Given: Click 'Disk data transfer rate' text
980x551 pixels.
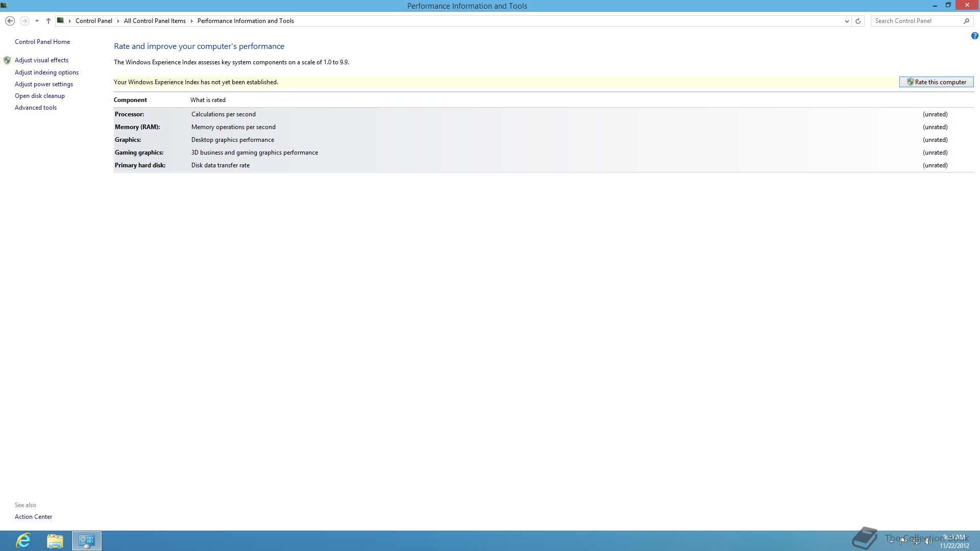Looking at the screenshot, I should (x=220, y=165).
